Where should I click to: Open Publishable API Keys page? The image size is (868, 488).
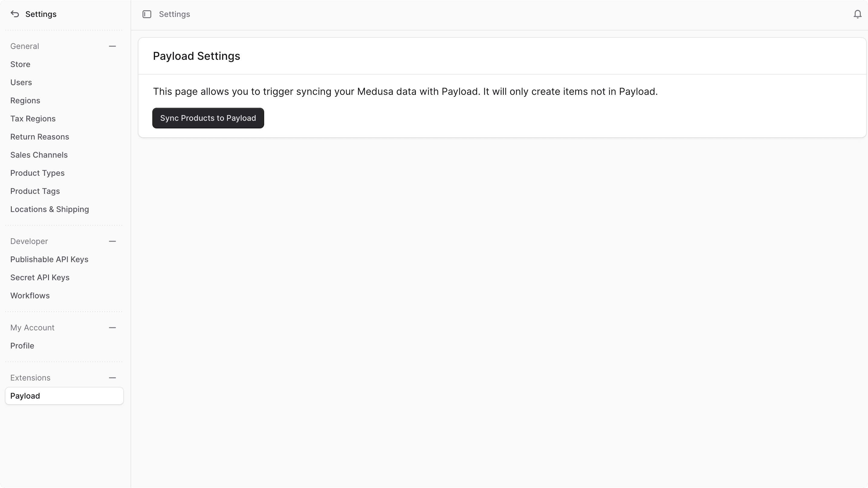(x=49, y=259)
